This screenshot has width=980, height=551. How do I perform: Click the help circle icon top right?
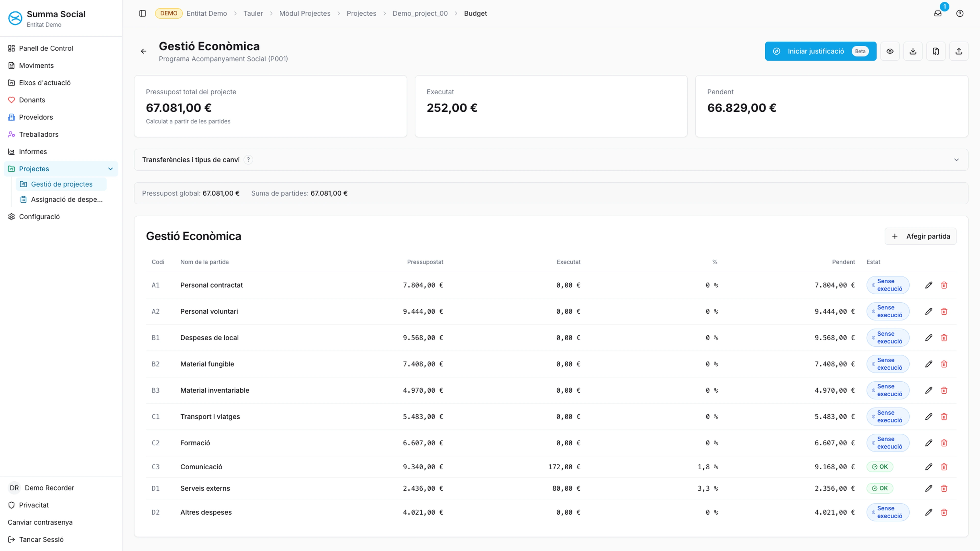coord(960,14)
